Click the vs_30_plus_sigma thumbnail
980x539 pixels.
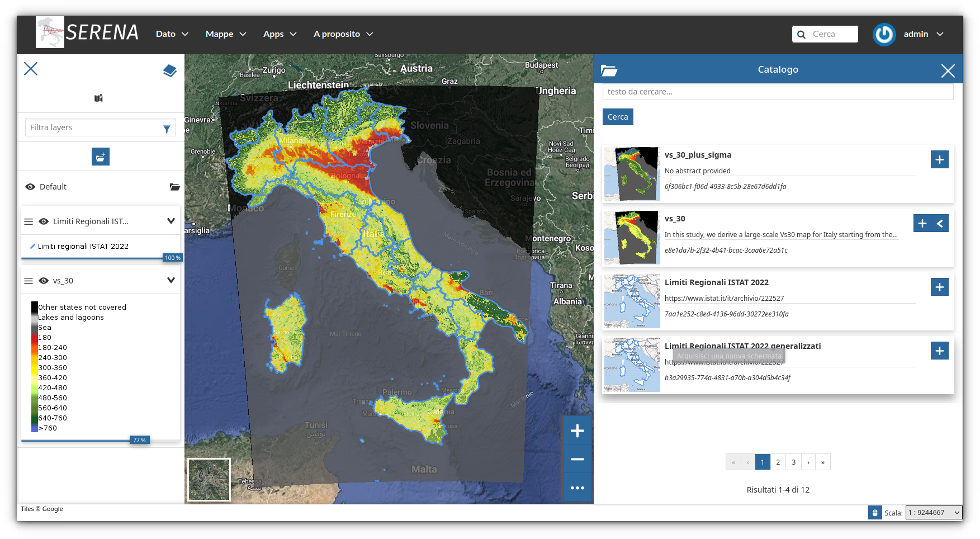[x=632, y=174]
